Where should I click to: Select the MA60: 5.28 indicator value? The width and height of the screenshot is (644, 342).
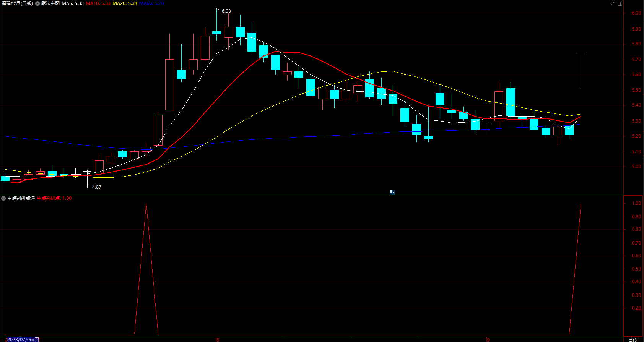[x=151, y=3]
